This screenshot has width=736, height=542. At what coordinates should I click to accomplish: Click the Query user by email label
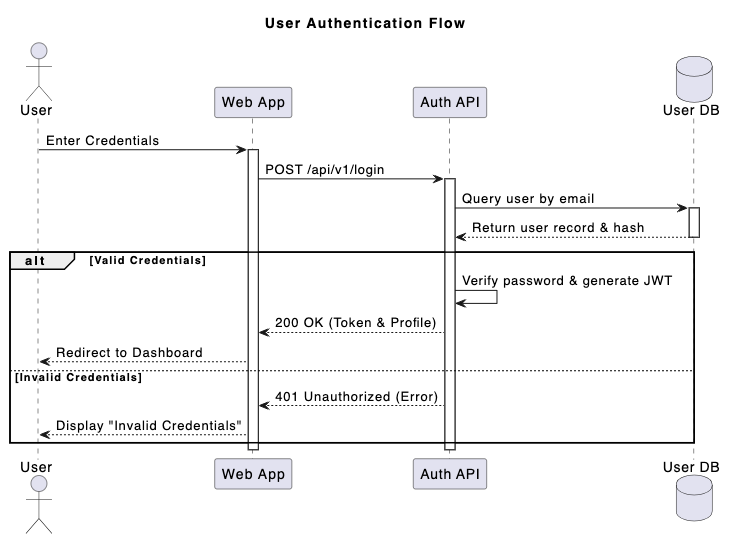coord(528,198)
